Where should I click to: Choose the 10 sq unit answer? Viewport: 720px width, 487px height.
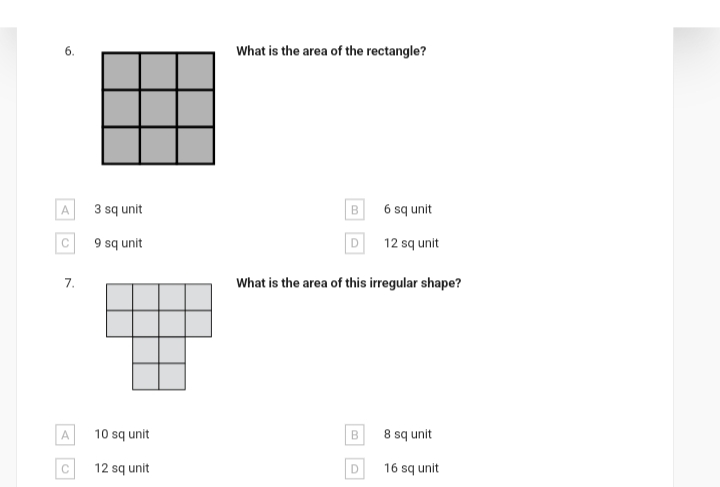(x=122, y=434)
